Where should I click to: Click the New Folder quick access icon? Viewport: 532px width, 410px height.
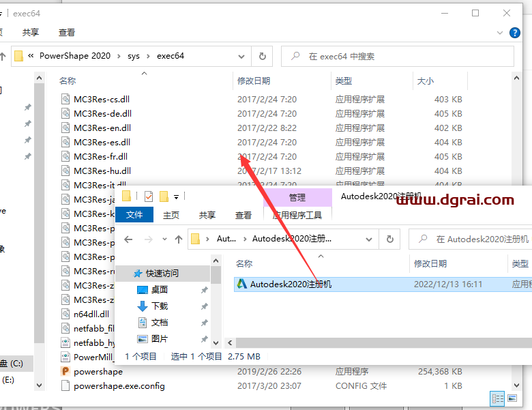(x=164, y=196)
